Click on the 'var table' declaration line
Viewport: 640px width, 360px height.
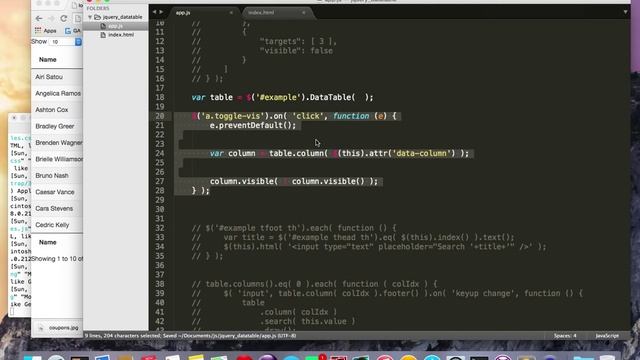tap(282, 98)
